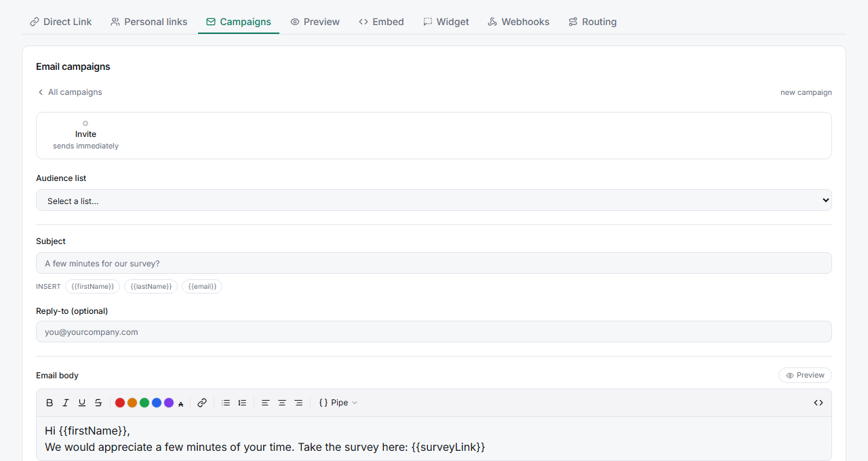Click the 'Audience list' label

click(x=61, y=178)
